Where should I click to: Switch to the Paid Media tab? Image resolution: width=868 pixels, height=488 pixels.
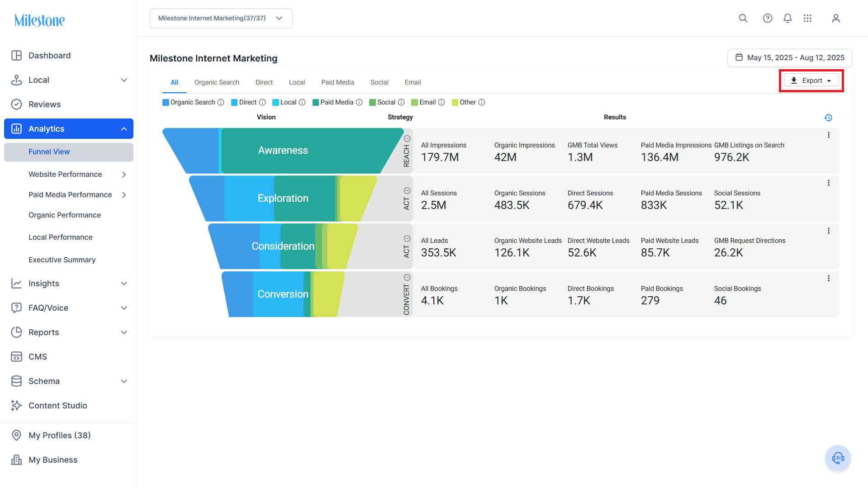pyautogui.click(x=337, y=82)
